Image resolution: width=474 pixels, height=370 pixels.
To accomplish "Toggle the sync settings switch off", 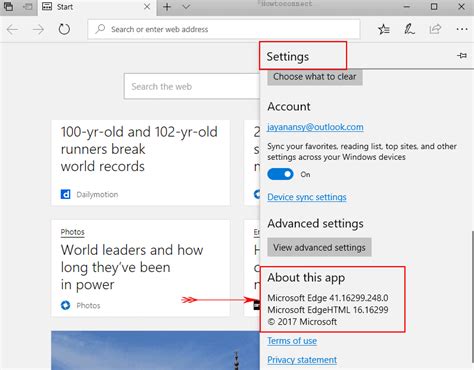I will [x=280, y=174].
